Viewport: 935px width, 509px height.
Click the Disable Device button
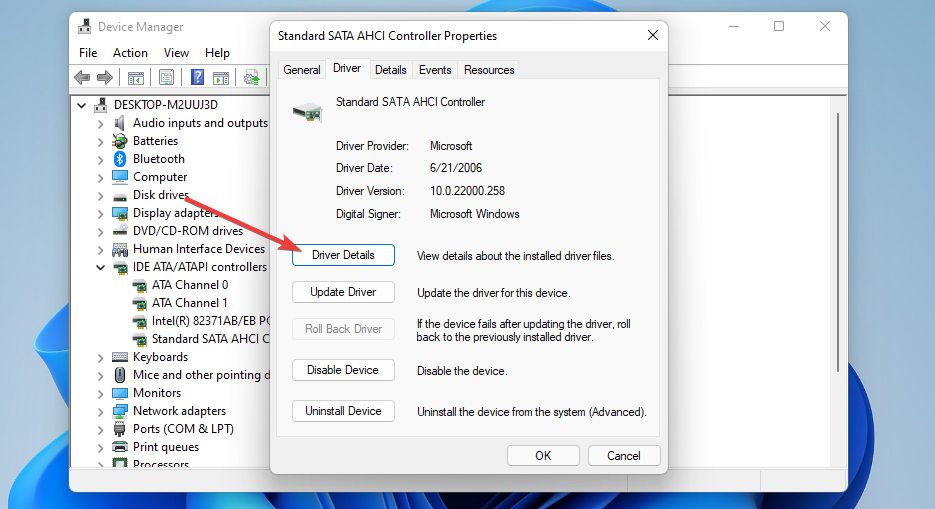pyautogui.click(x=343, y=370)
